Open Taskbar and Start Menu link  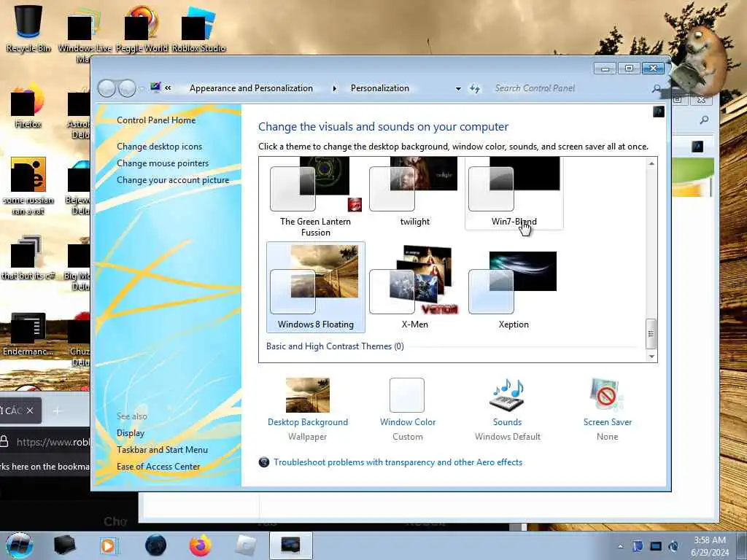pos(162,449)
